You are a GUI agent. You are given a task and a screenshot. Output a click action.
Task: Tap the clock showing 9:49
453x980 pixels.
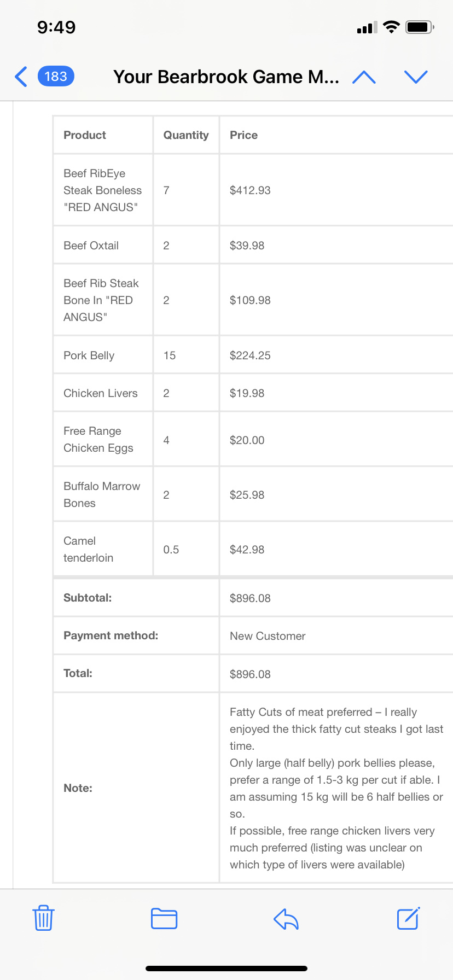56,27
